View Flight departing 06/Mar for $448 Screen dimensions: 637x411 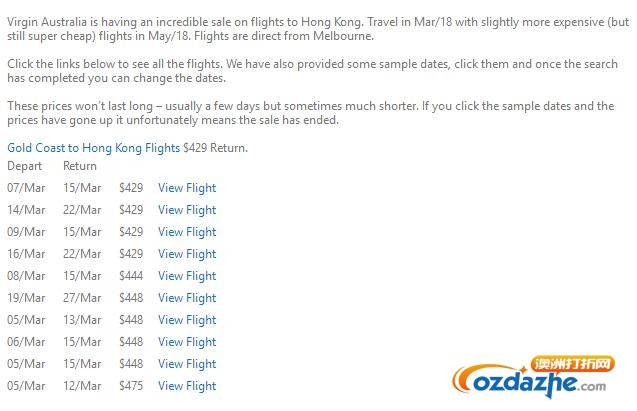pyautogui.click(x=187, y=342)
